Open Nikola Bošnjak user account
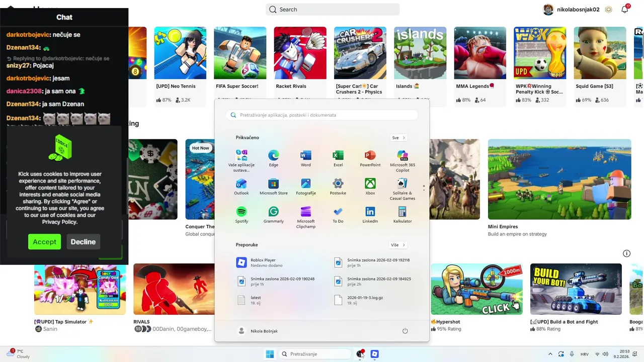The image size is (644, 362). [258, 331]
